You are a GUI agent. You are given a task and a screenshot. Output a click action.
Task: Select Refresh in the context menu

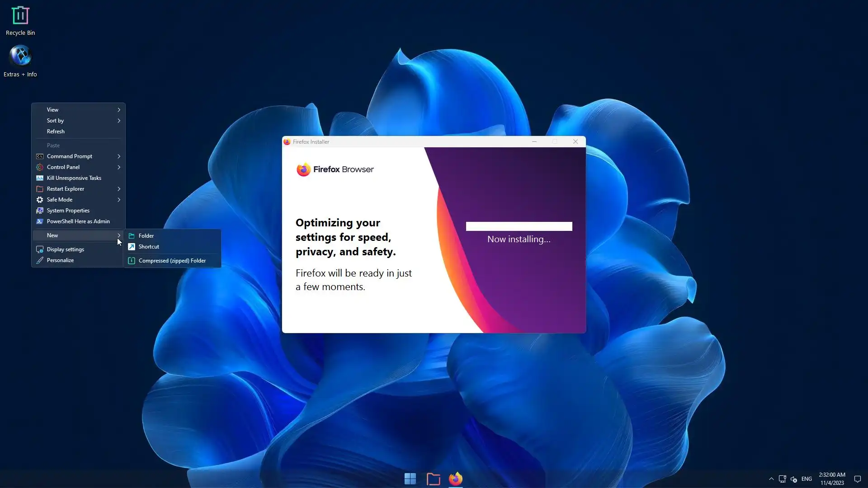click(x=56, y=131)
